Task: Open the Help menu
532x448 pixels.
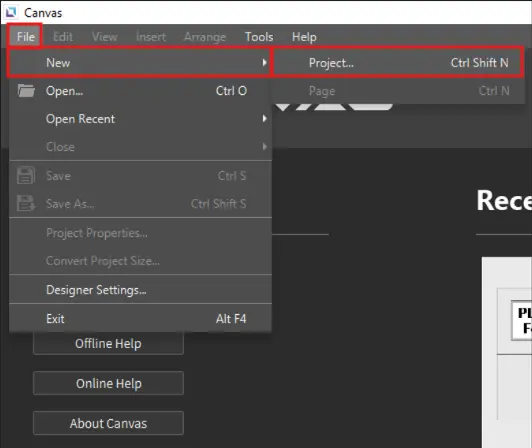Action: click(x=304, y=37)
